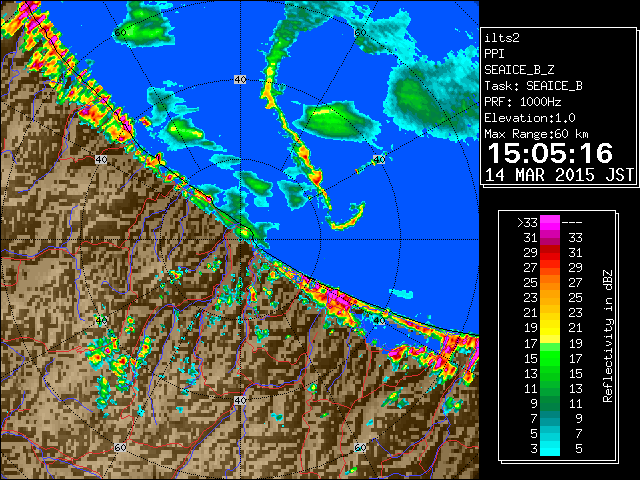
Task: Select the "Elevation:1.0" text
Action: [x=530, y=118]
